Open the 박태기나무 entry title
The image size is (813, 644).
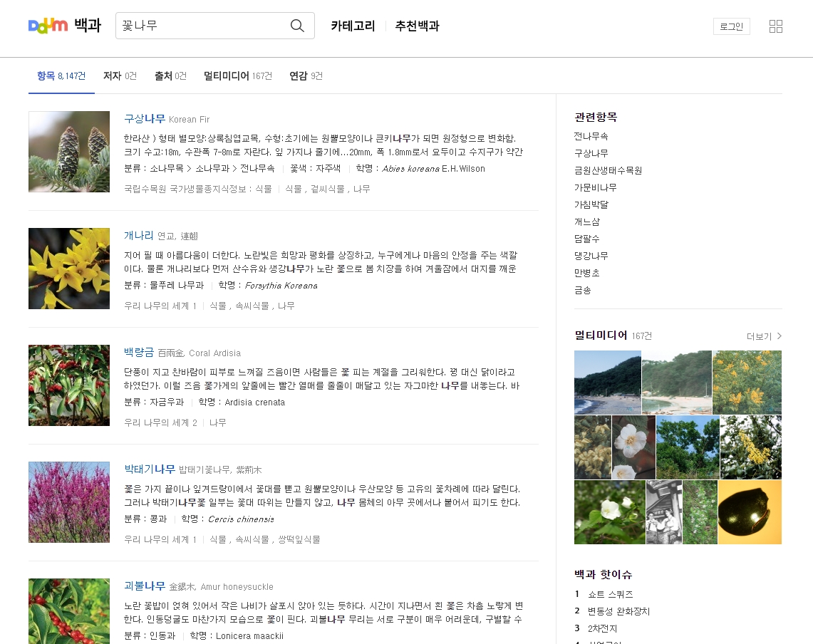pyautogui.click(x=150, y=469)
